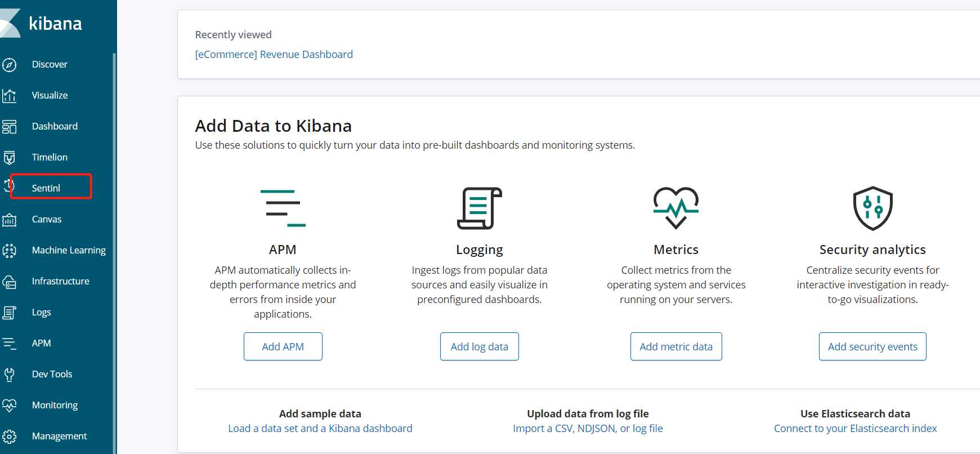This screenshot has width=980, height=454.
Task: Open Machine Learning section
Action: pos(69,250)
